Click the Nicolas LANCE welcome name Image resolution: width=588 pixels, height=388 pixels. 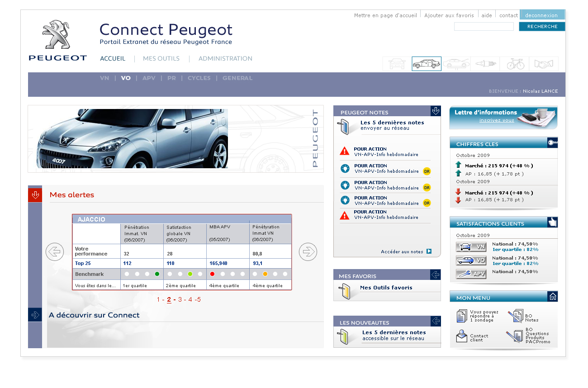[x=541, y=91]
